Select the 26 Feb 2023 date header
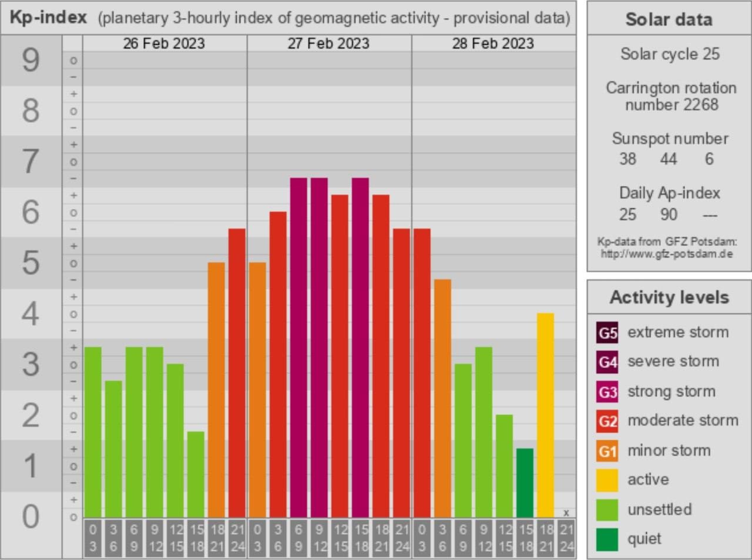 [x=164, y=43]
